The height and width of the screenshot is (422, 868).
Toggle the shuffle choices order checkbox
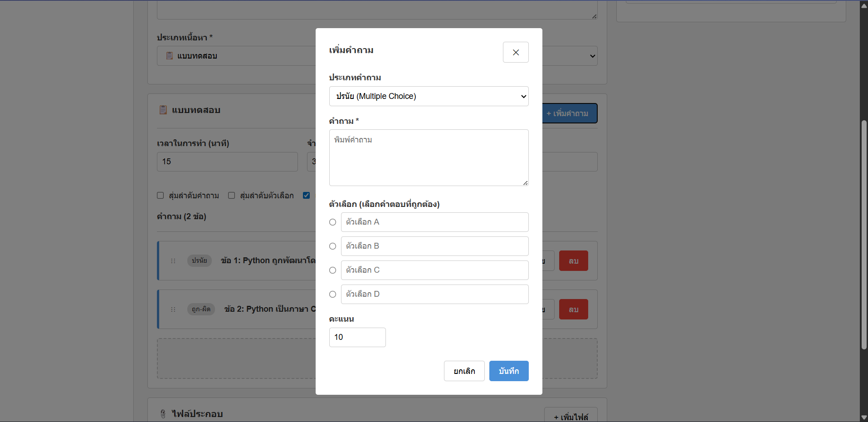[x=232, y=196]
